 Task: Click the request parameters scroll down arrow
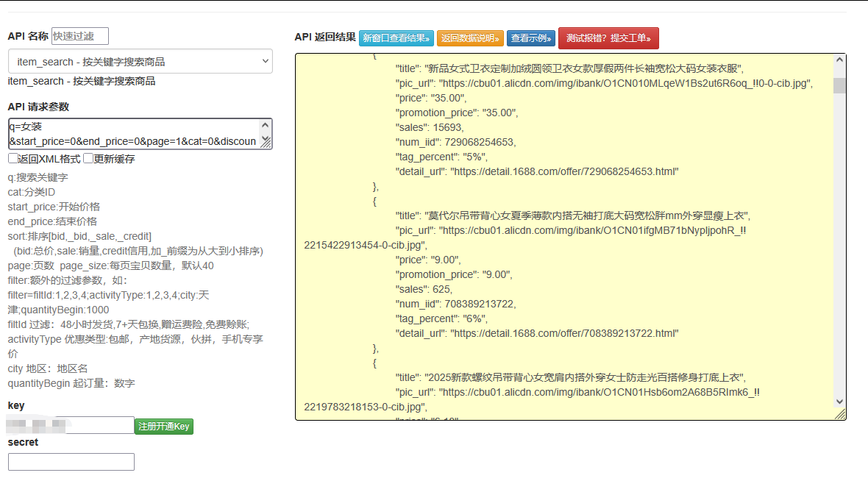(x=265, y=139)
